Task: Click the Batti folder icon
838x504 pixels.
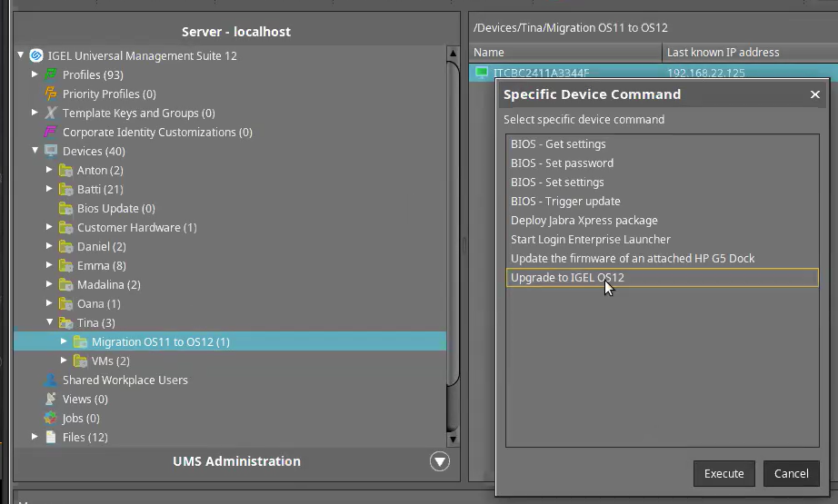Action: (x=65, y=190)
